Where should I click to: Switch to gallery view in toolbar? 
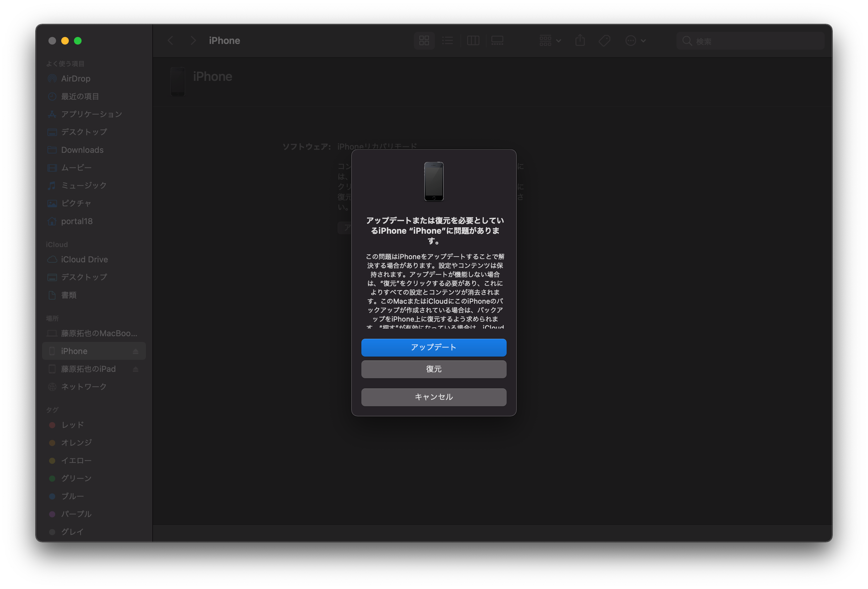(497, 41)
